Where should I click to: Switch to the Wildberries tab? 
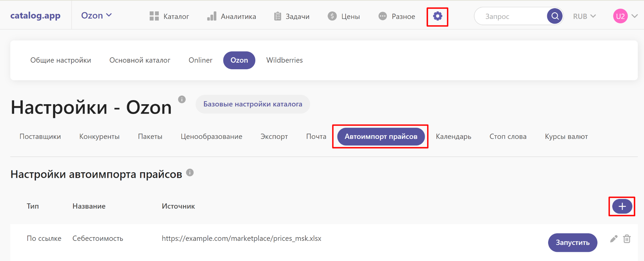(284, 60)
